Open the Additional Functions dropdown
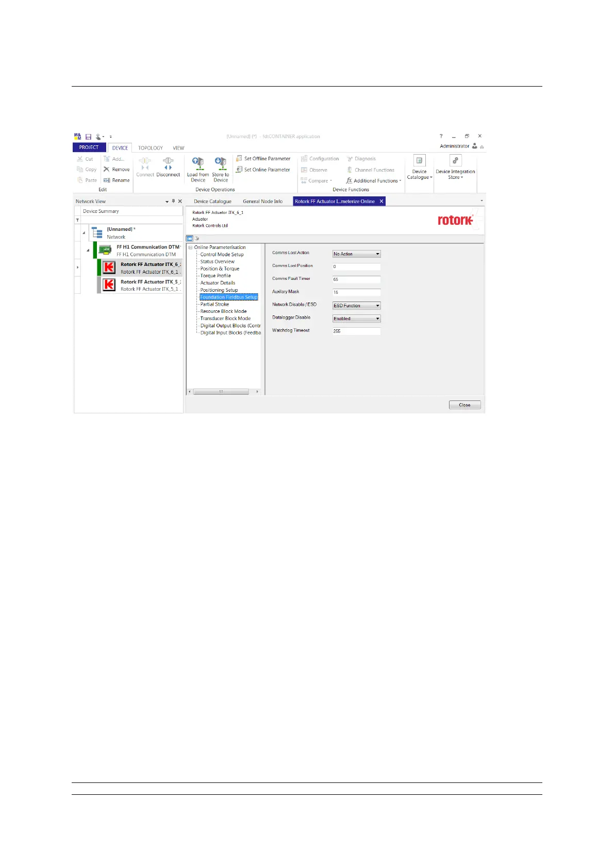Viewport: 614px width, 868px height. tap(374, 181)
